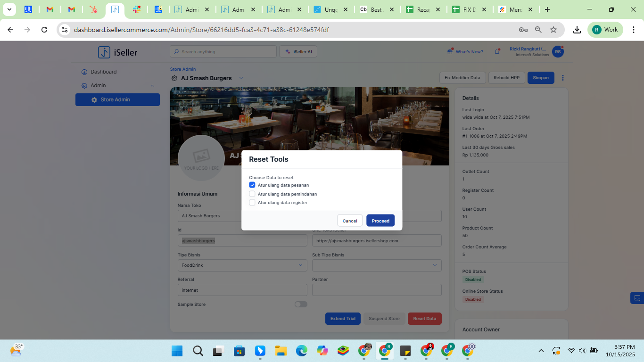Click the Proceed button
The width and height of the screenshot is (644, 362).
tap(380, 221)
